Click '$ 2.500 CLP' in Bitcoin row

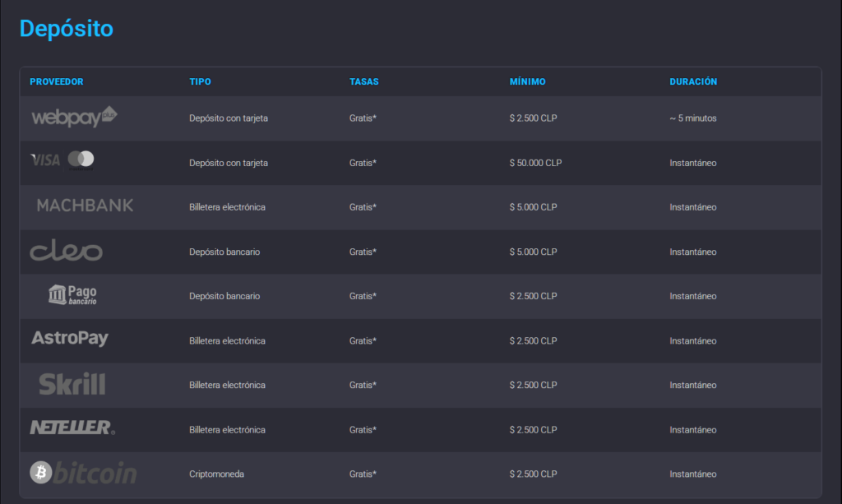pos(533,474)
